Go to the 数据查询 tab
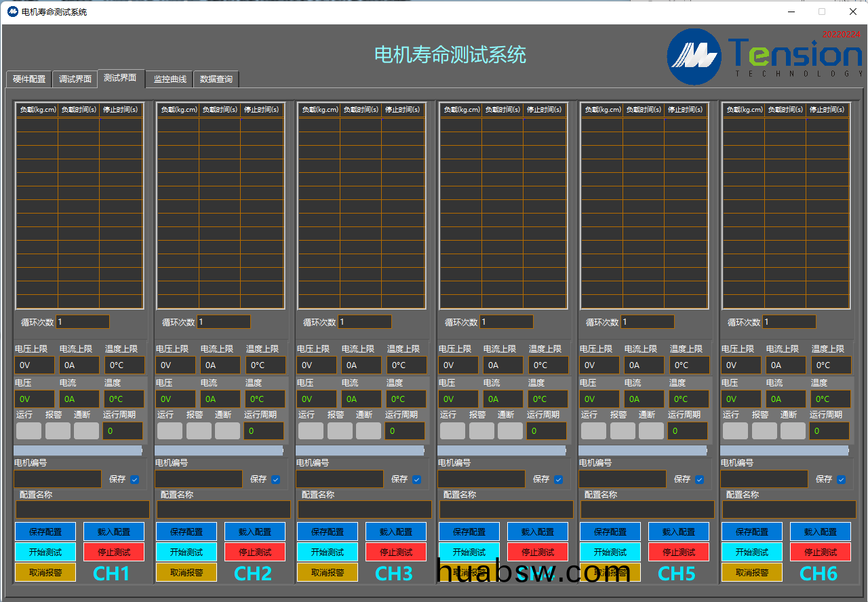This screenshot has width=868, height=602. (x=216, y=79)
